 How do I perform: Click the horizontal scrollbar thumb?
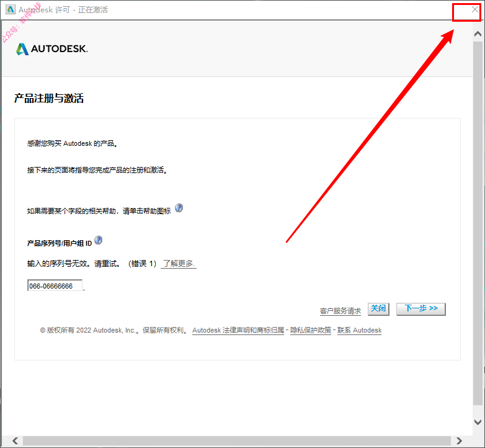(237, 441)
